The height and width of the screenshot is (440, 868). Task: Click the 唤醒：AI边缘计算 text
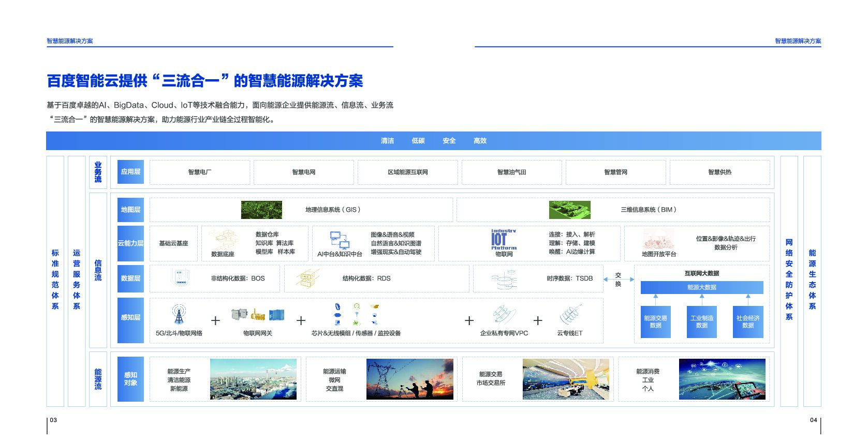pyautogui.click(x=572, y=252)
